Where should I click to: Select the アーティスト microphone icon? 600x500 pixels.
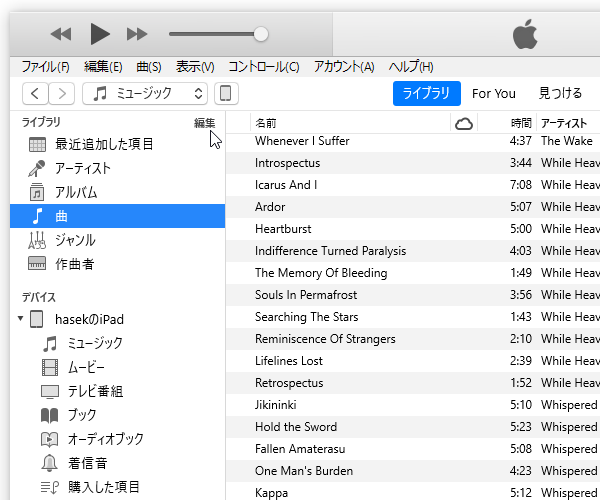click(x=37, y=168)
